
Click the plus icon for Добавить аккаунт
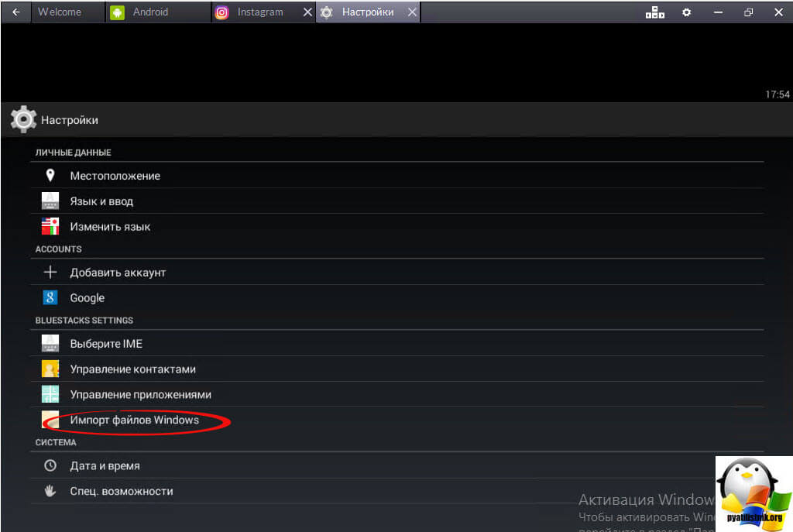(x=50, y=273)
